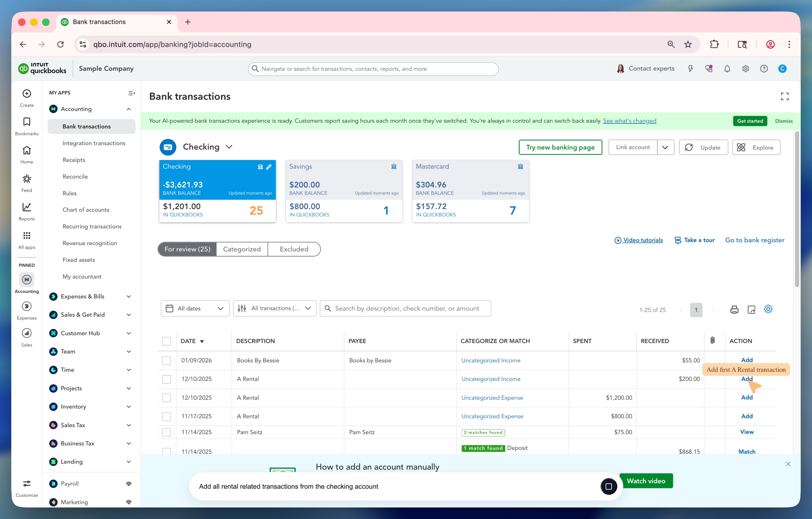The width and height of the screenshot is (812, 519).
Task: Check the Pam Seitz transaction checkbox
Action: [x=166, y=432]
